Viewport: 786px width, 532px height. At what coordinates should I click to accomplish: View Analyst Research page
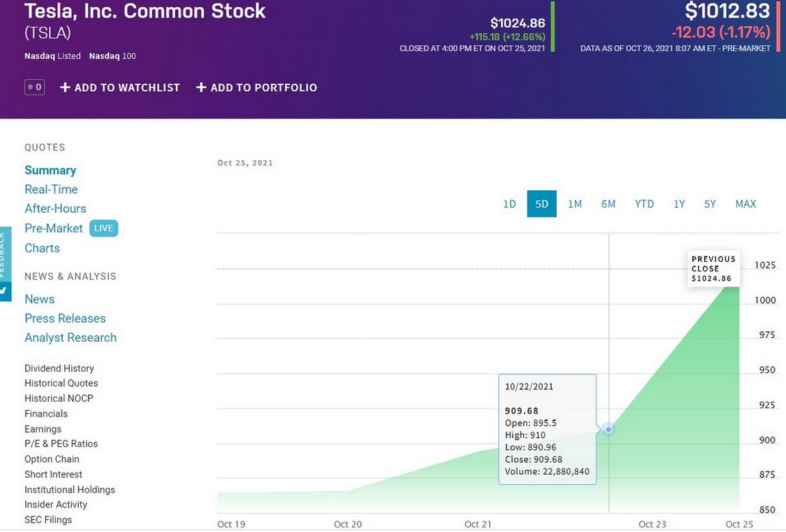(71, 338)
